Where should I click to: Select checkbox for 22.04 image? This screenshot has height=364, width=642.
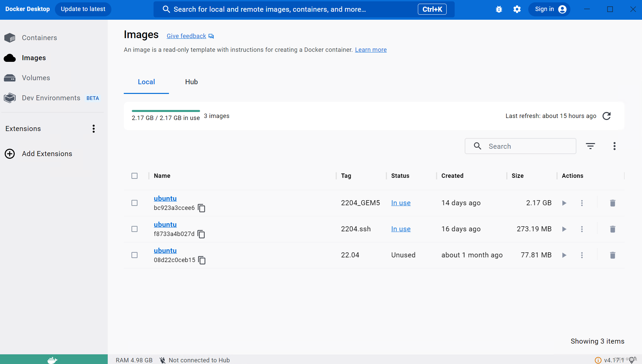(134, 255)
